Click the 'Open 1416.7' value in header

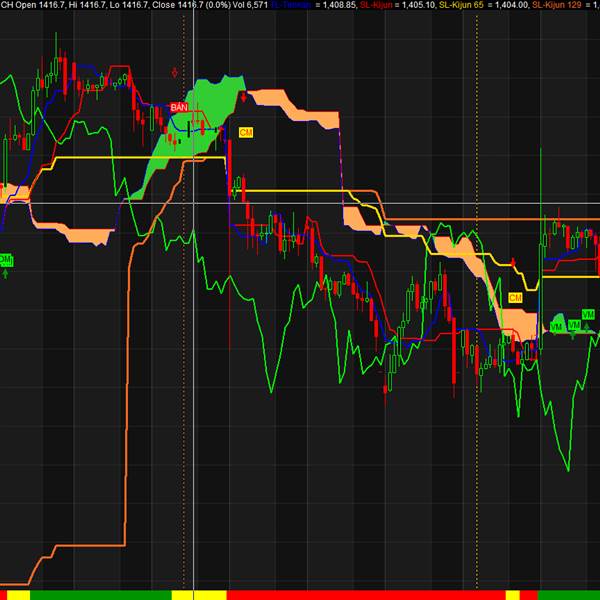pos(40,5)
